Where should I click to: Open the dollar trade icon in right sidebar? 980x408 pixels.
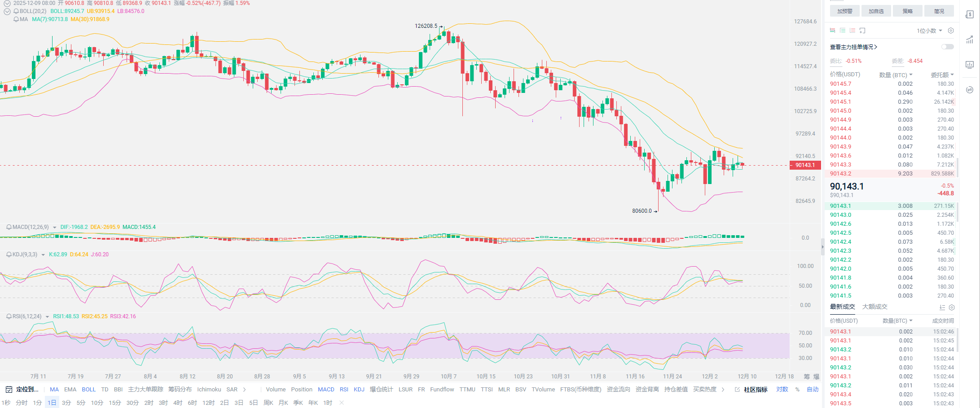(970, 15)
